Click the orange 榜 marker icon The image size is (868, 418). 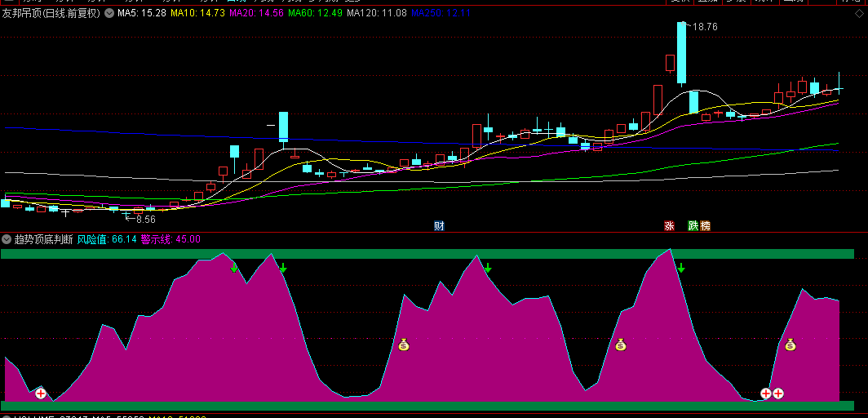pos(705,226)
